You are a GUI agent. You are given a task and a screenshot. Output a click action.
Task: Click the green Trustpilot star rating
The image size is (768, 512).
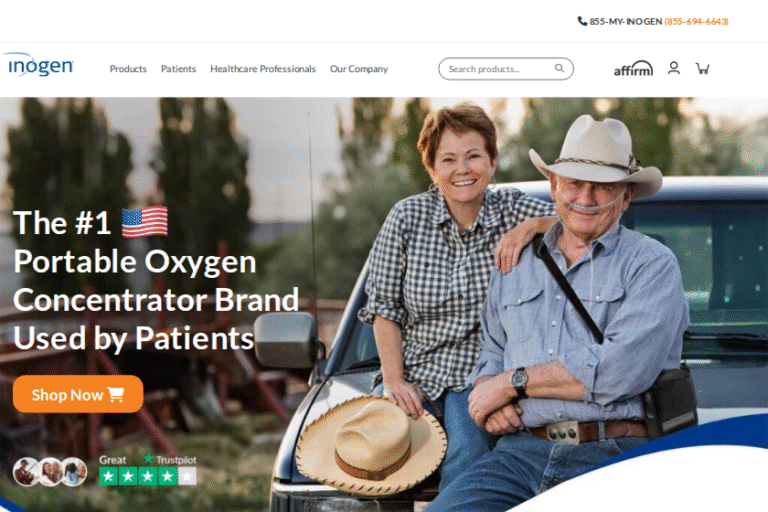(x=148, y=476)
